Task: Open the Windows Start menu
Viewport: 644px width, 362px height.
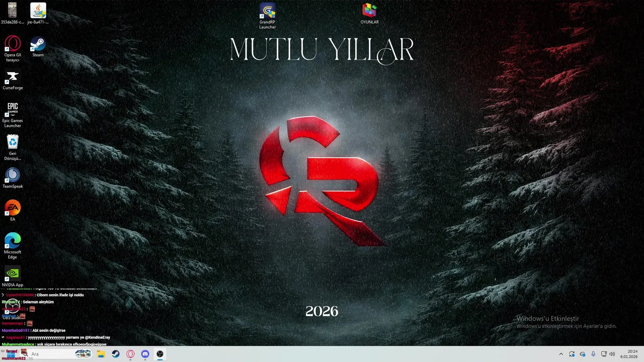Action: (11, 354)
